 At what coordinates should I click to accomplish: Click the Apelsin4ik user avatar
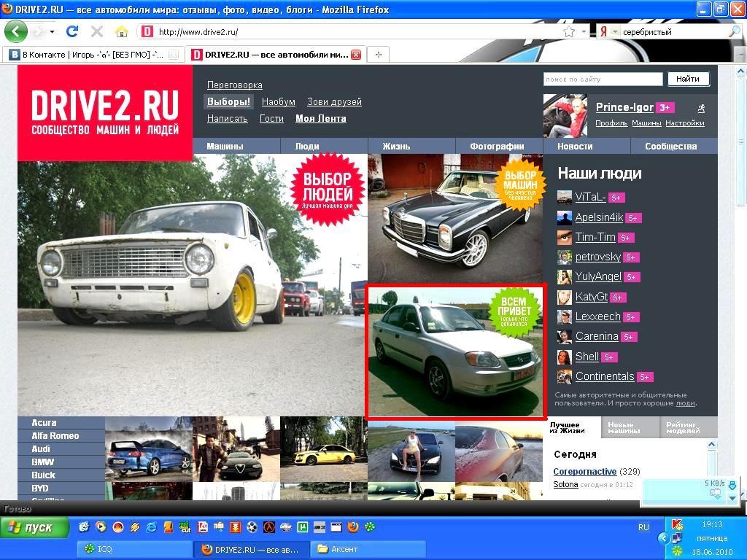(x=565, y=217)
